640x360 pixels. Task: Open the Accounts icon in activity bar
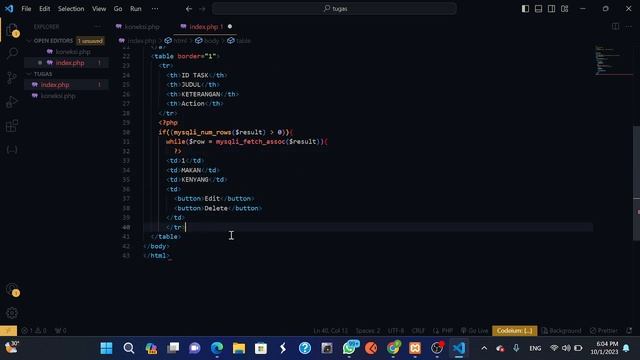tap(12, 290)
